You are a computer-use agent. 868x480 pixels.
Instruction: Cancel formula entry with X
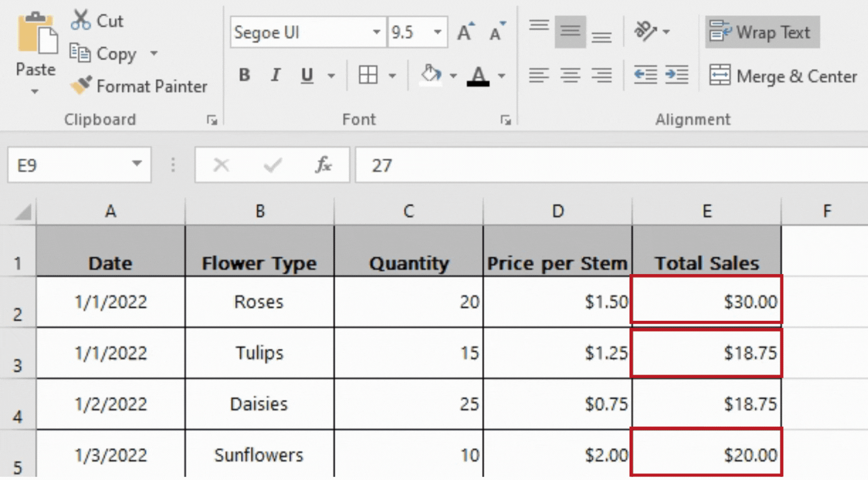[221, 165]
